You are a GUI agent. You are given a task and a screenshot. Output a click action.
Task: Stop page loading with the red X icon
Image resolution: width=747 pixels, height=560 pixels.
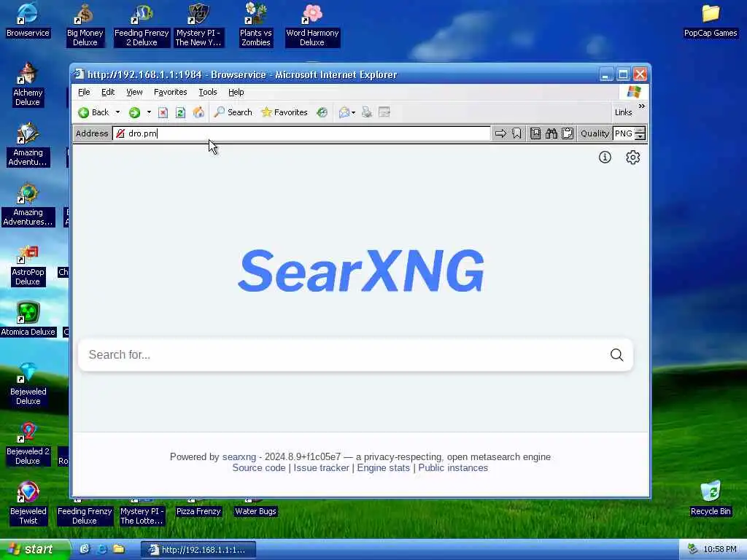point(163,112)
